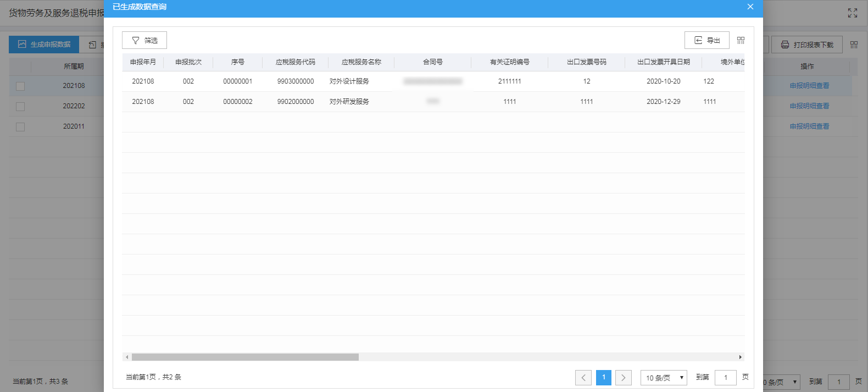Open 申报明细查看 link for row 202108
868x392 pixels.
click(809, 86)
